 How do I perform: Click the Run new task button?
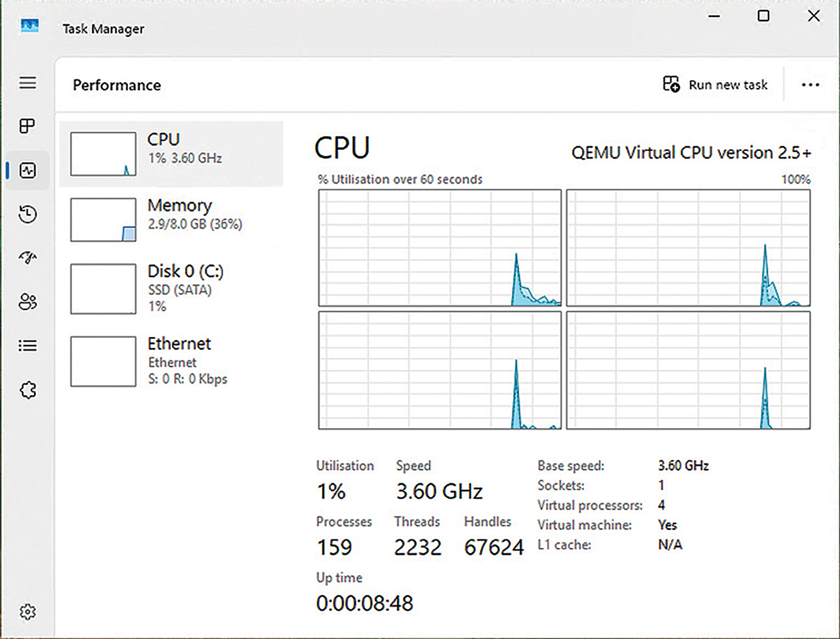point(715,85)
